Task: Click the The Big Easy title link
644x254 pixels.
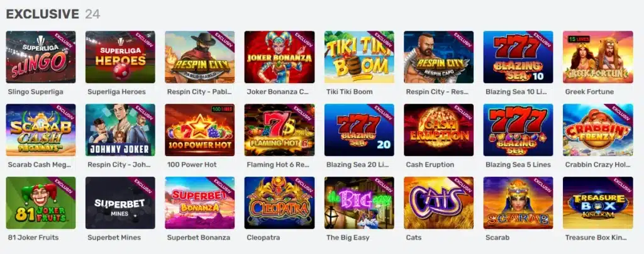Action: pos(347,238)
